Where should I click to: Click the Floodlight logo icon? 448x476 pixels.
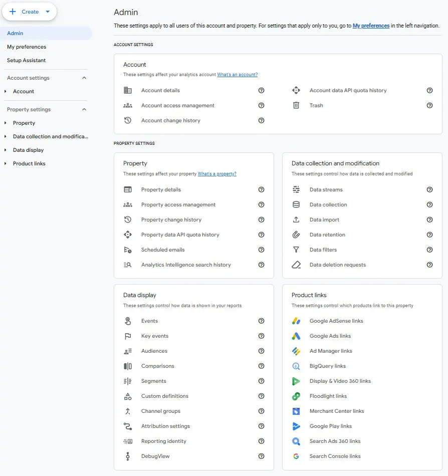pyautogui.click(x=296, y=396)
